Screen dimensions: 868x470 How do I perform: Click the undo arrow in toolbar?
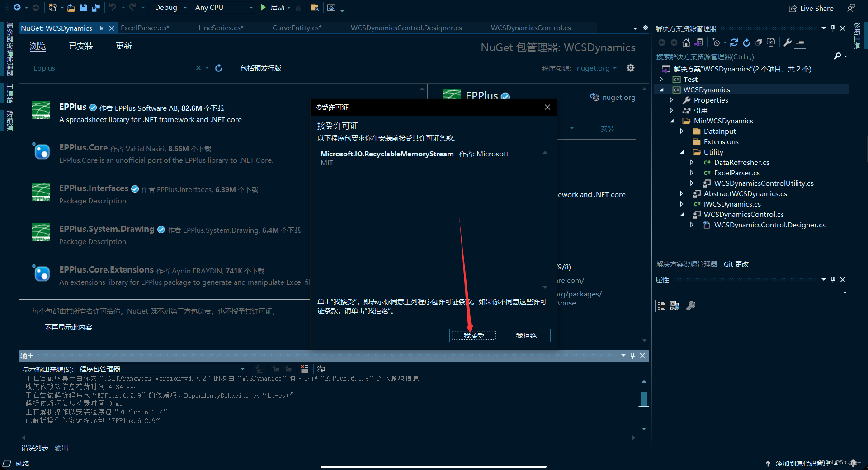coord(113,7)
